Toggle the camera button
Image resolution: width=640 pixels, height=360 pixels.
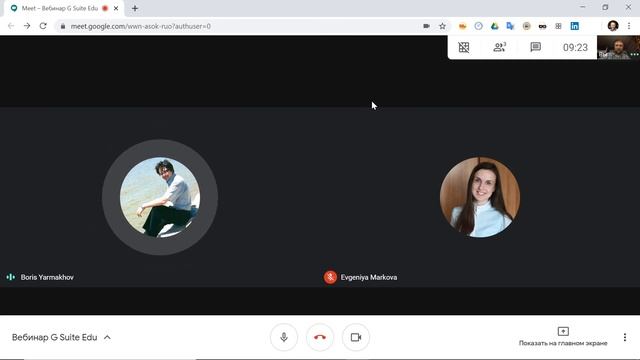(x=356, y=337)
